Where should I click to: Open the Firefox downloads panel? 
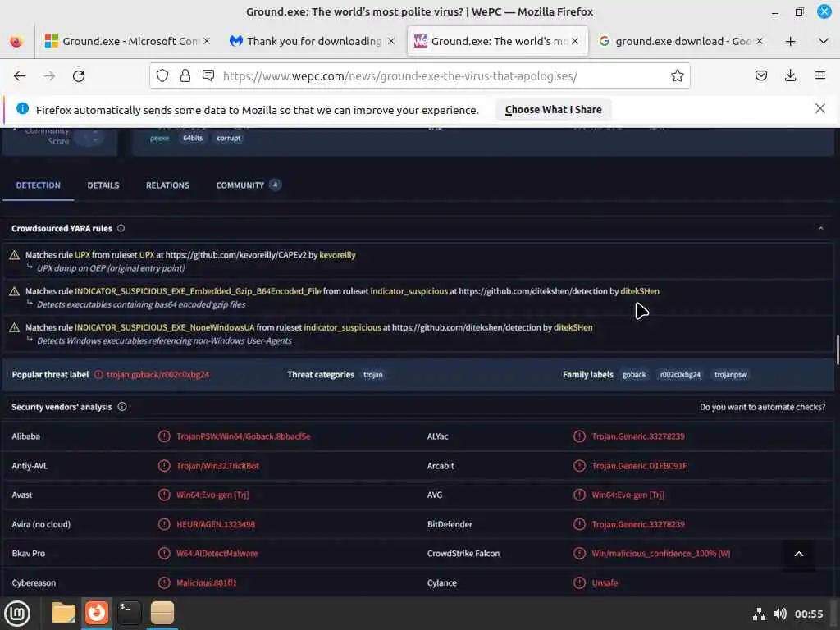tap(790, 76)
